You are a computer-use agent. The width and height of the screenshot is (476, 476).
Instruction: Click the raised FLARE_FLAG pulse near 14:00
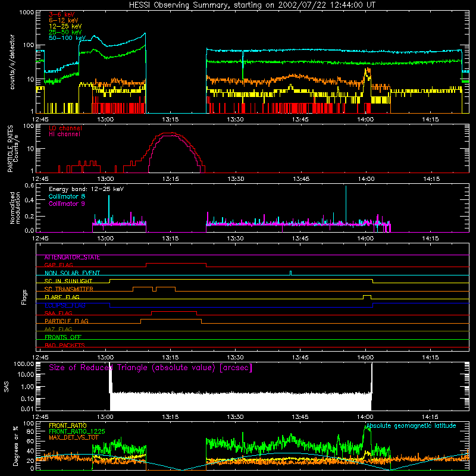point(367,295)
